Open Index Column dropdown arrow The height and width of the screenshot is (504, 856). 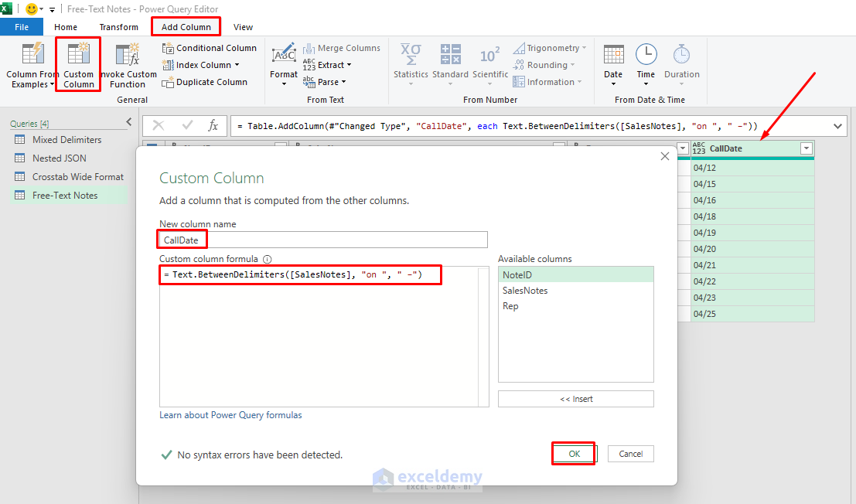237,65
